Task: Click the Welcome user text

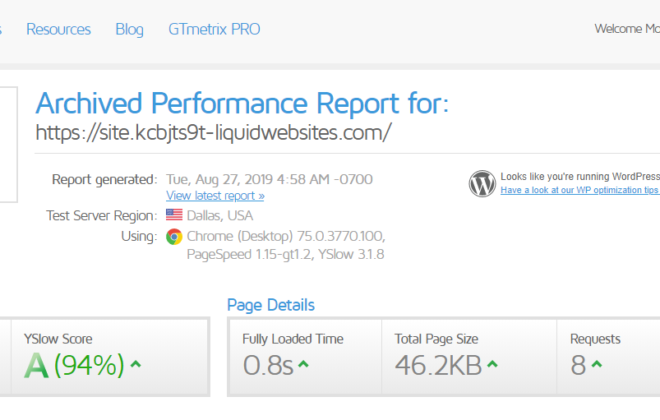Action: (x=627, y=29)
